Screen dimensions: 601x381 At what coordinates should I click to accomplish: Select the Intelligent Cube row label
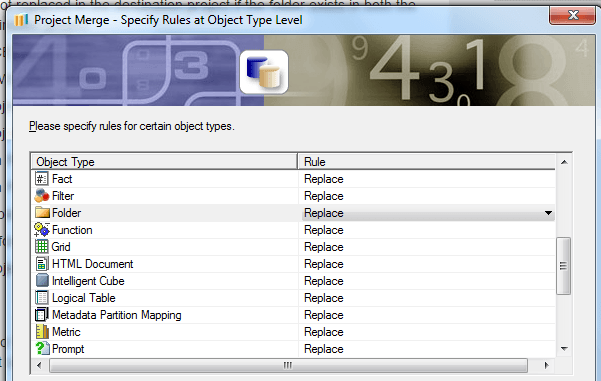(x=88, y=281)
